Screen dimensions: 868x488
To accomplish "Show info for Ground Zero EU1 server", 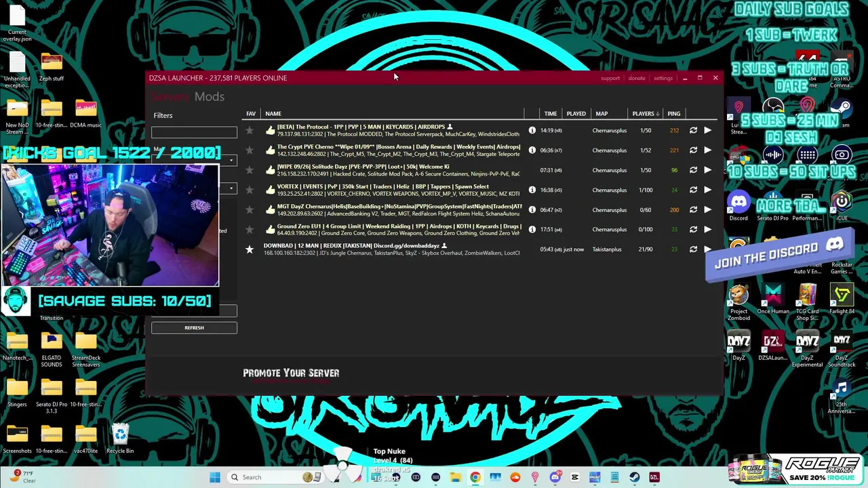I will (532, 229).
